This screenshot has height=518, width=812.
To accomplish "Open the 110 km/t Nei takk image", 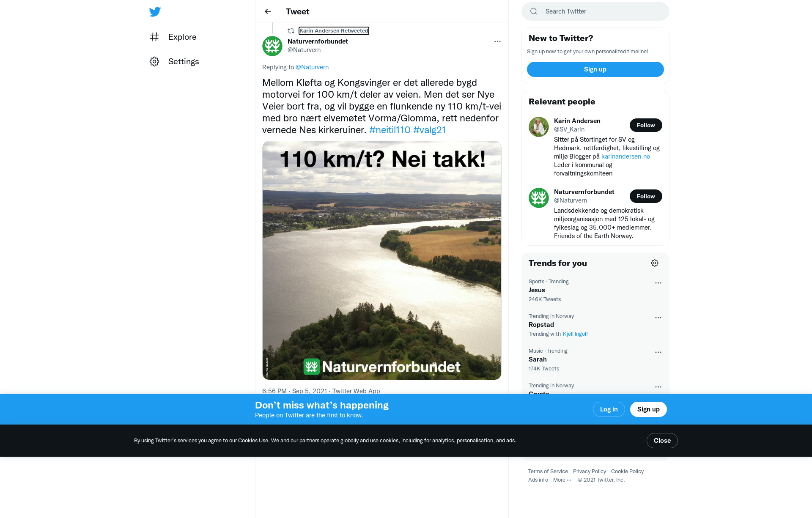I will 381,260.
